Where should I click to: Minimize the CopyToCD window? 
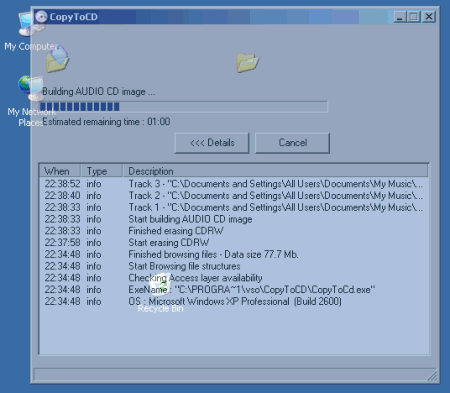tap(400, 17)
